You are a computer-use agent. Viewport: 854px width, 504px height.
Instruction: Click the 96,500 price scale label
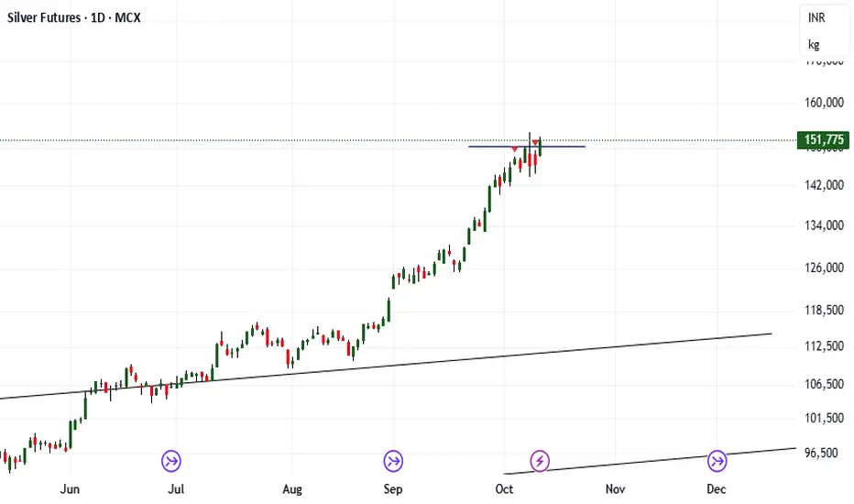820,453
